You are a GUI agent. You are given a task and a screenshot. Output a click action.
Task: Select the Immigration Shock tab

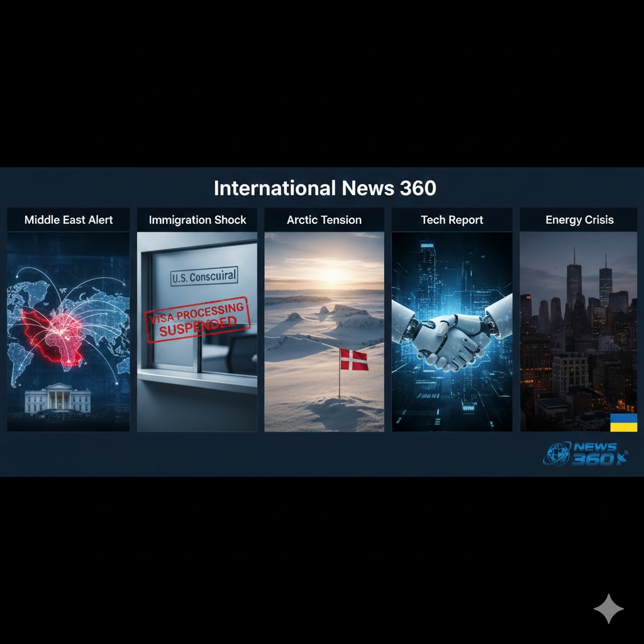pos(197,220)
